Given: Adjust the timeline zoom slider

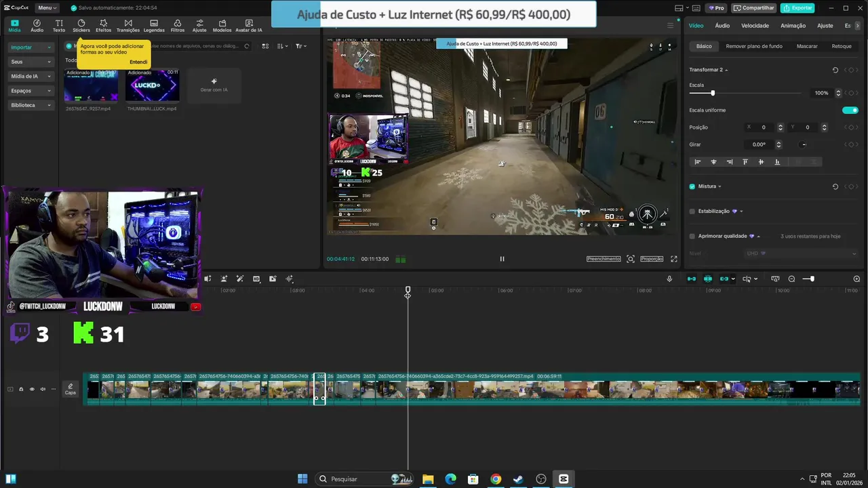Looking at the screenshot, I should 812,279.
